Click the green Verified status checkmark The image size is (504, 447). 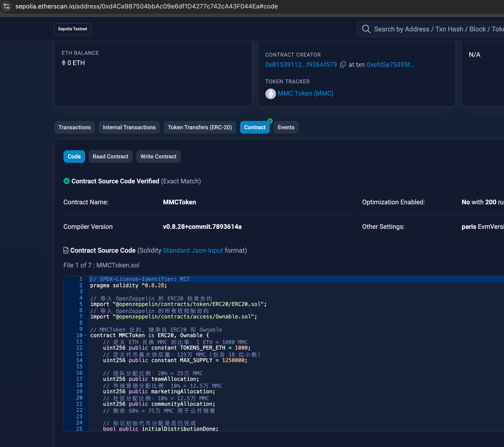[x=67, y=181]
